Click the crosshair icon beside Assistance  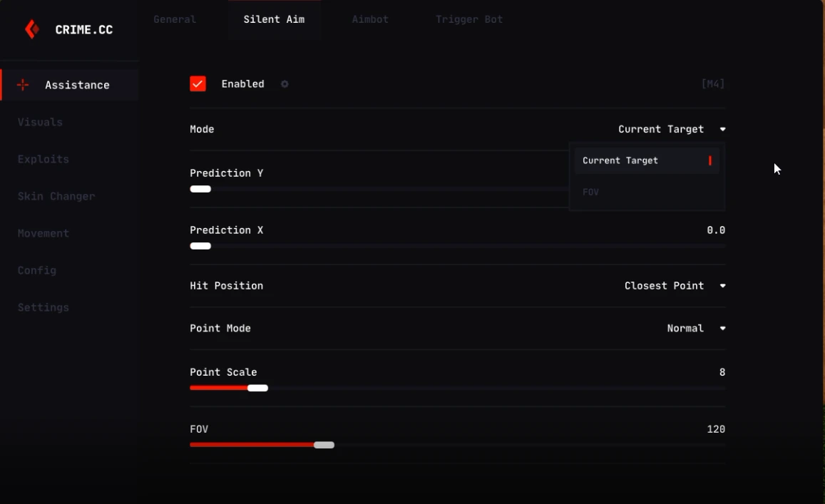click(x=23, y=85)
